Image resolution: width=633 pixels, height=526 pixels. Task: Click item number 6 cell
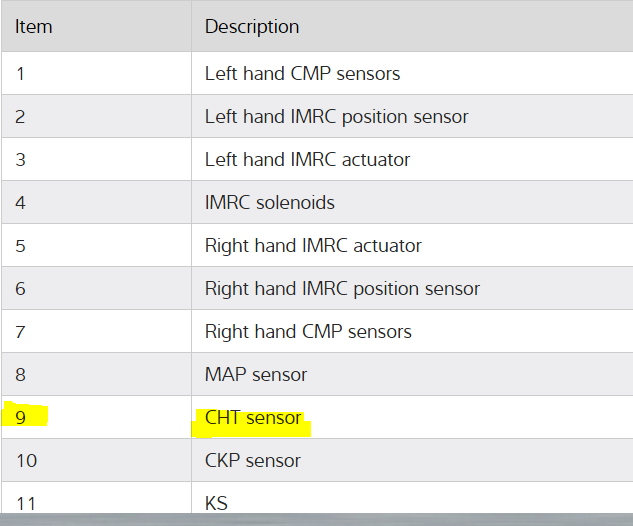click(21, 289)
